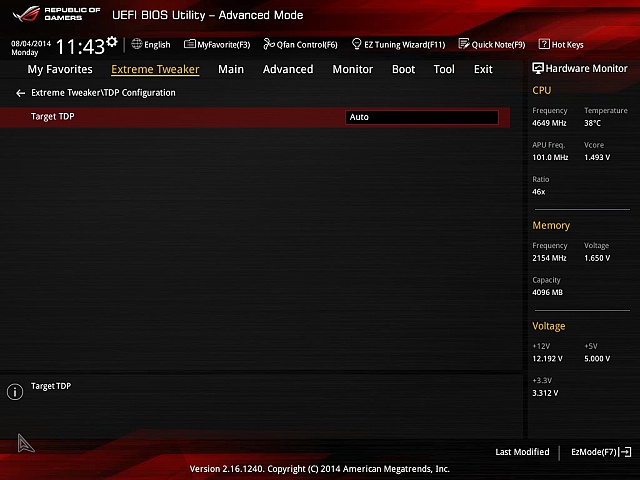
Task: Click the Qfan Control fan icon
Action: [269, 44]
